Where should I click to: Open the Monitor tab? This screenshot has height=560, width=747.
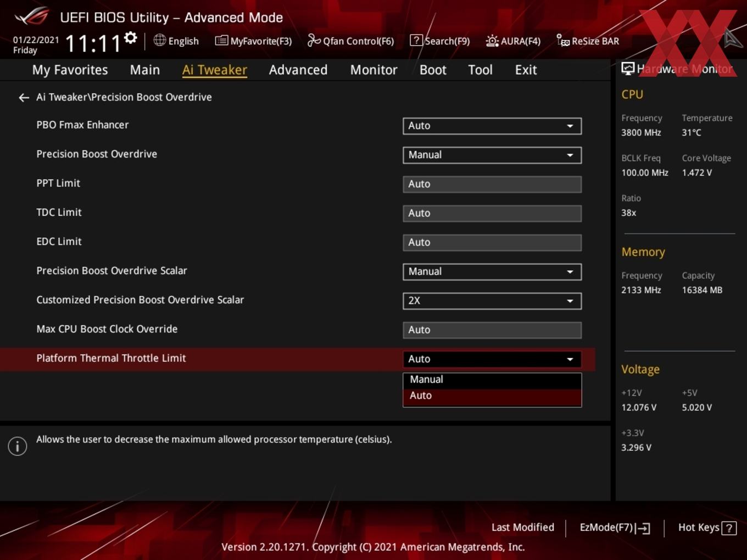(374, 70)
